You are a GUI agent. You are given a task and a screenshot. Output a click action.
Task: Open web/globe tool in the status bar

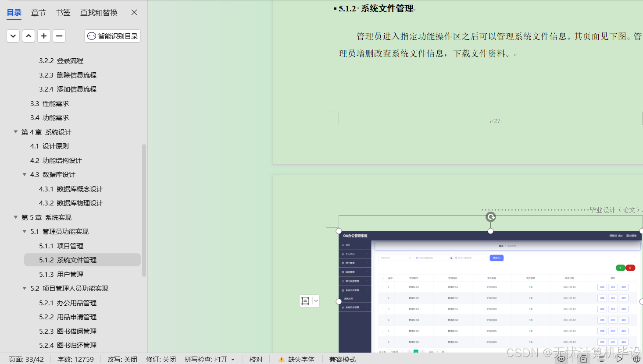637,358
